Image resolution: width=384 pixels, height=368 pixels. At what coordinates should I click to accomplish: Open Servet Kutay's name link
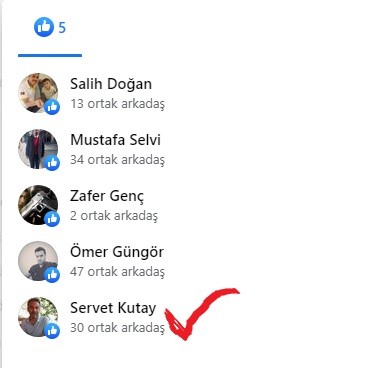click(x=113, y=308)
